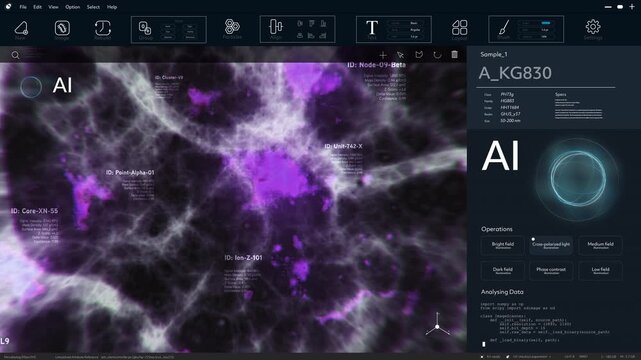Open the Text size dropdown showing Large
The image size is (641, 360).
click(x=406, y=36)
